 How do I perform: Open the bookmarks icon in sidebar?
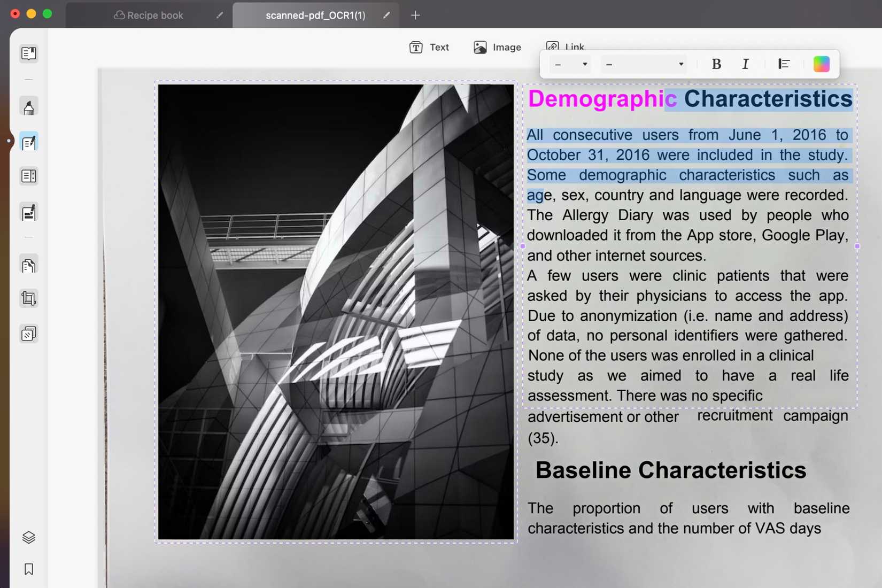28,569
